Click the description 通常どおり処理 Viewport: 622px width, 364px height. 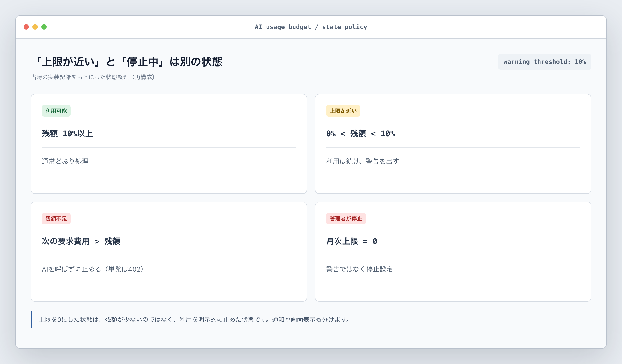(65, 161)
